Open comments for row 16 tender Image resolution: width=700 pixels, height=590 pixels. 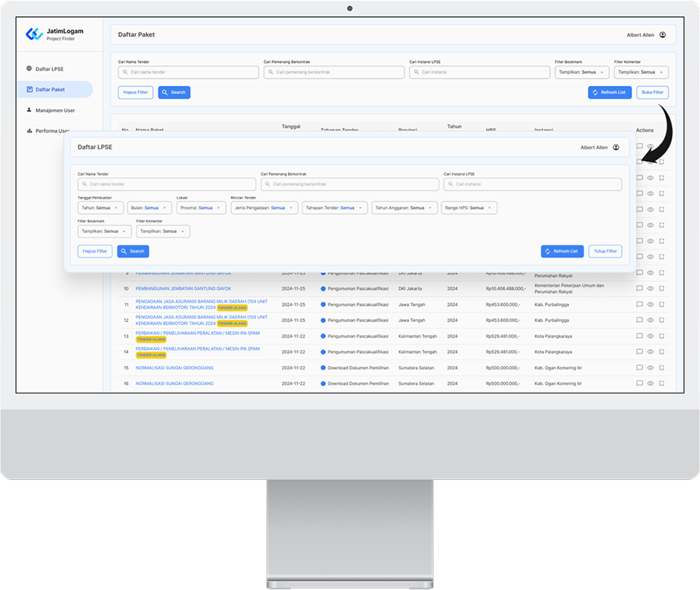[640, 383]
